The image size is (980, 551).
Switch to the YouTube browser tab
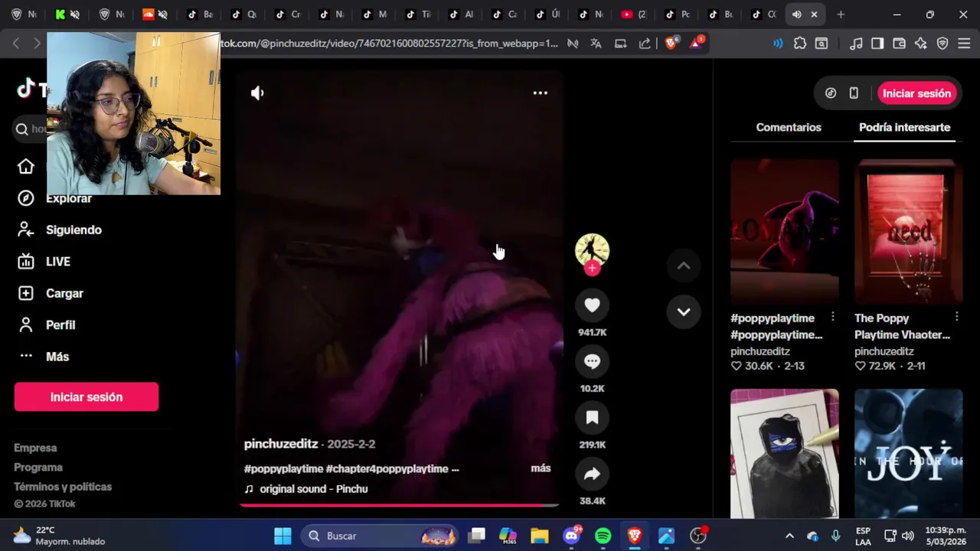click(x=635, y=15)
